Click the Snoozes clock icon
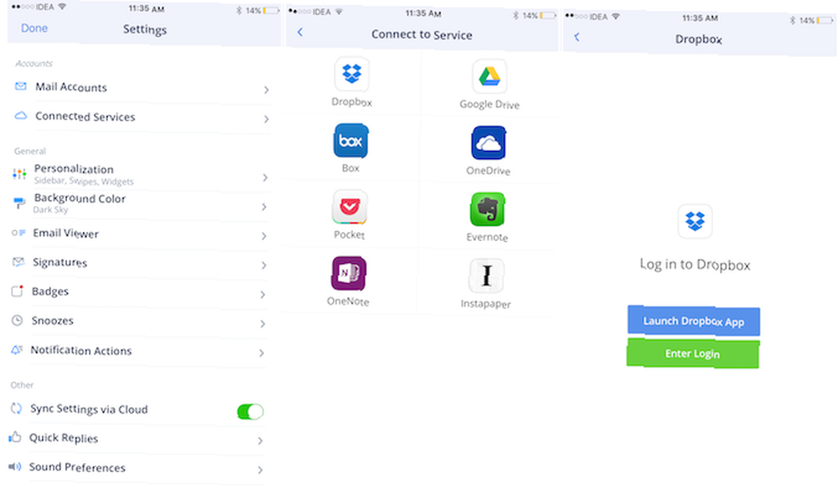This screenshot has height=504, width=838. (17, 321)
